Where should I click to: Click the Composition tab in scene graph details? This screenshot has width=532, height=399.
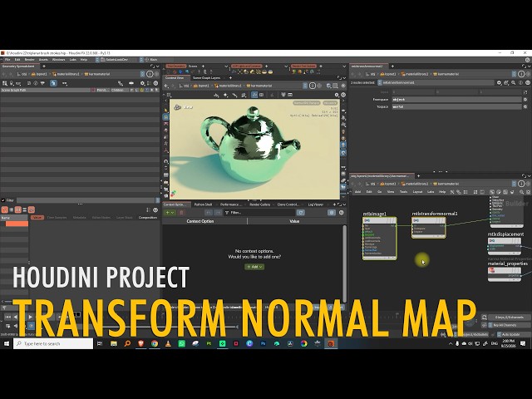coord(148,218)
